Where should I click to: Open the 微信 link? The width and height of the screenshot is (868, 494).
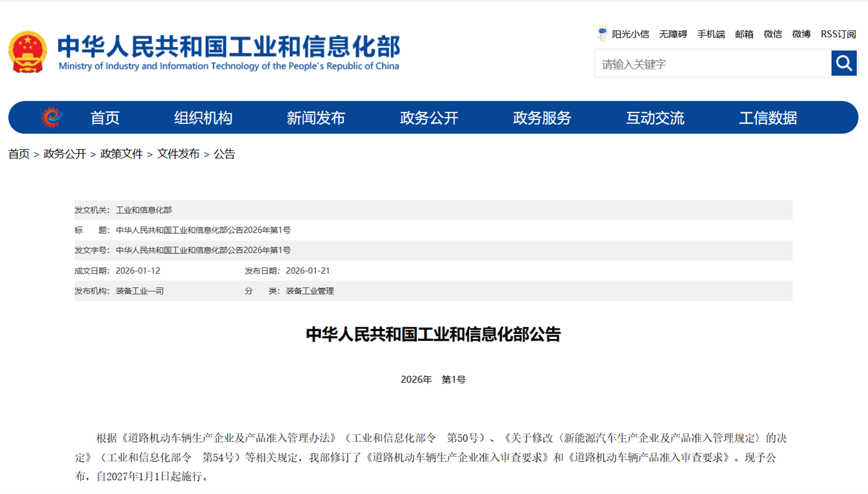click(772, 34)
